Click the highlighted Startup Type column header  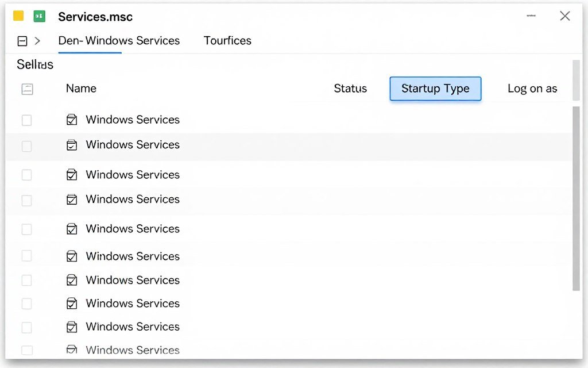[x=435, y=89]
